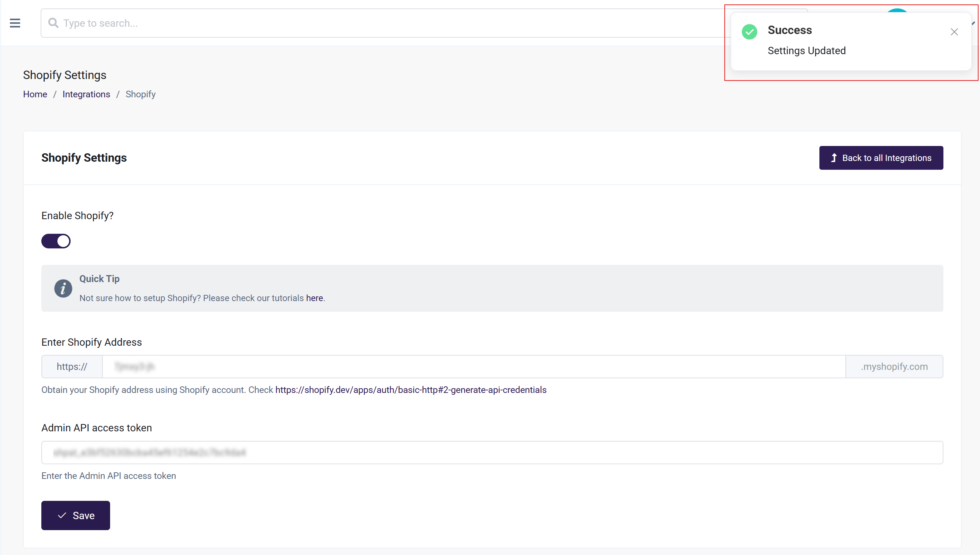The image size is (980, 555).
Task: Open the Integrations breadcrumb link
Action: tap(86, 94)
